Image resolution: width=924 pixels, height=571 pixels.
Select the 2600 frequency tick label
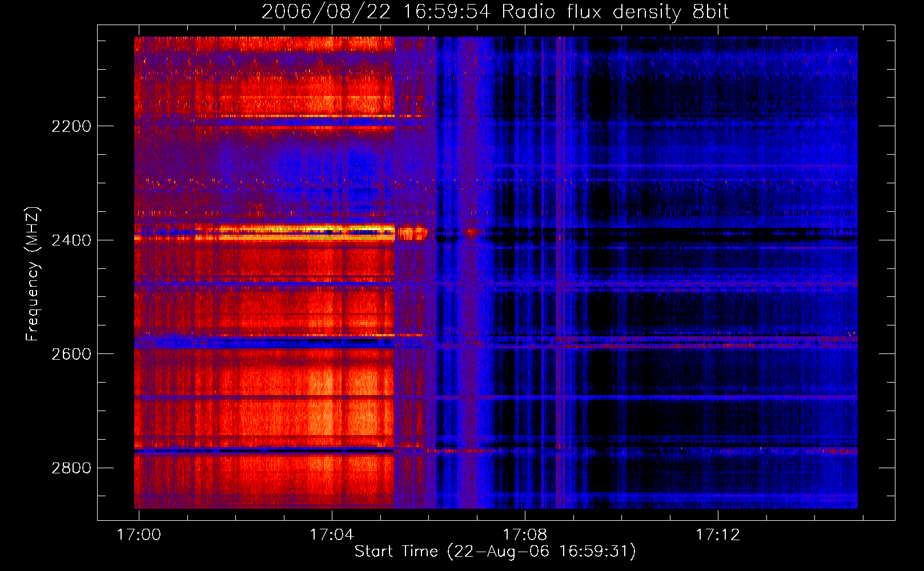point(71,354)
